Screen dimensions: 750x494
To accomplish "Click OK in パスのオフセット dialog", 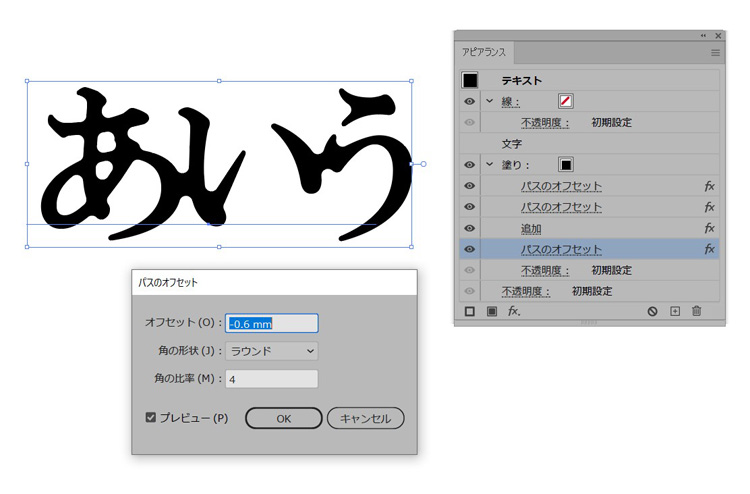I will [x=284, y=418].
